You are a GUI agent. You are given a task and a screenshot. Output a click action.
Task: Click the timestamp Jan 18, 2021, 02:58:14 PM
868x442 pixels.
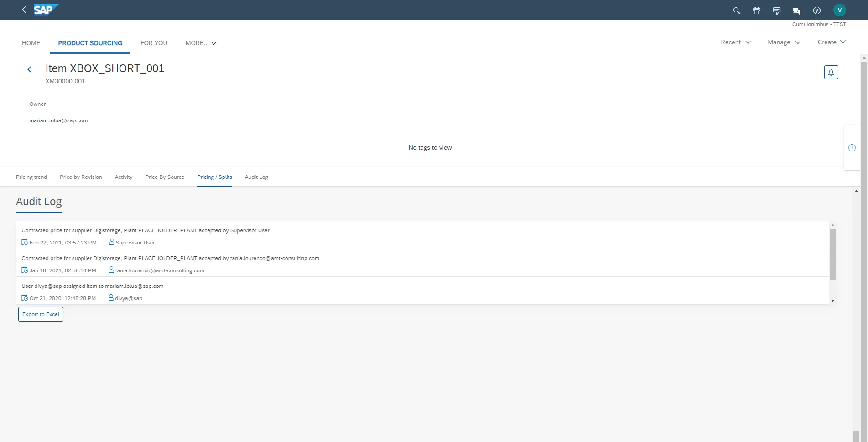tap(63, 270)
